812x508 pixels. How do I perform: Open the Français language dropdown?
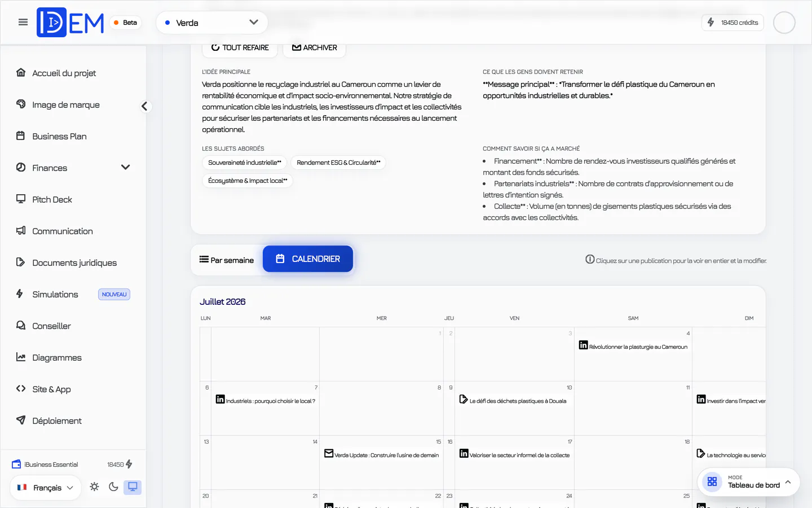(46, 488)
